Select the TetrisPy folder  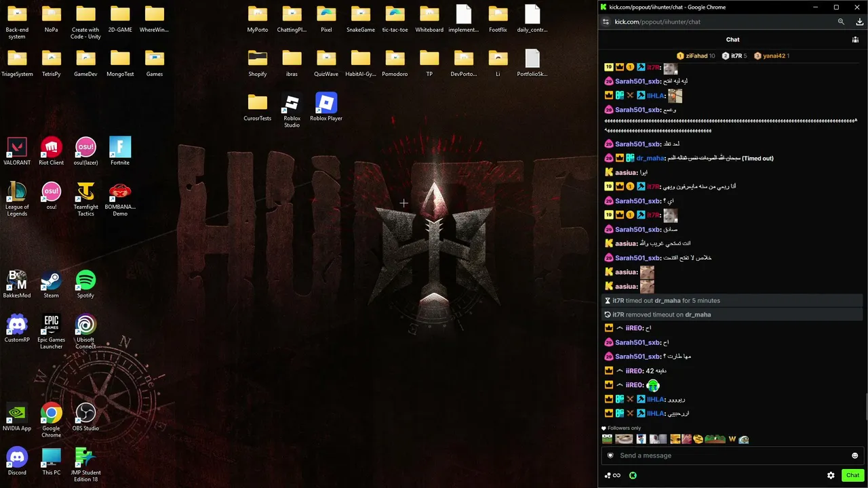point(52,62)
